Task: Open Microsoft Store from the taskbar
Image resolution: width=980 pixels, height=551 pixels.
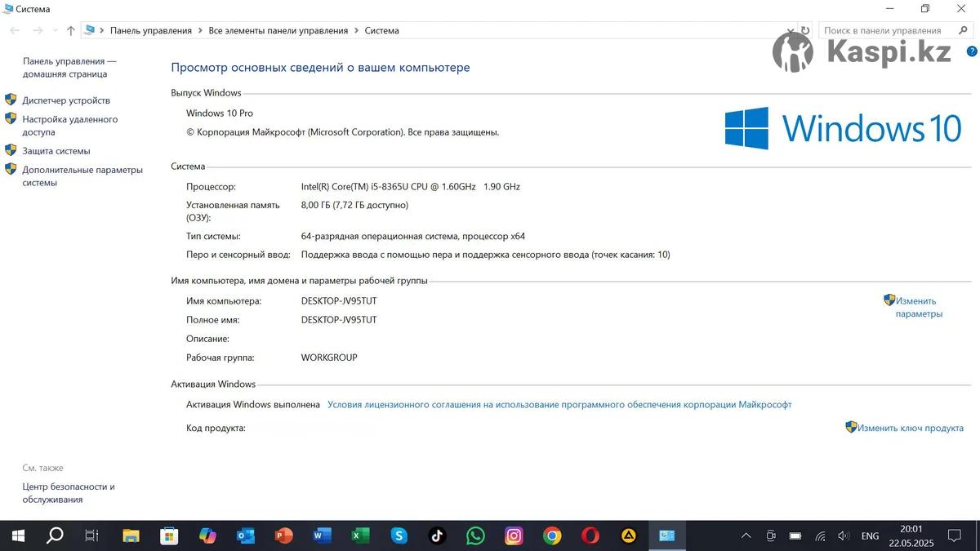Action: click(169, 536)
